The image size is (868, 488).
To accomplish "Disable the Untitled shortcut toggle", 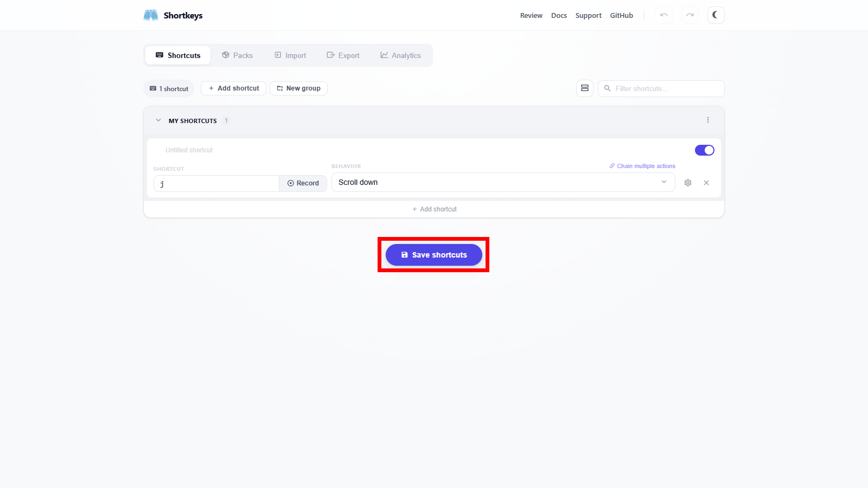I will click(x=704, y=150).
